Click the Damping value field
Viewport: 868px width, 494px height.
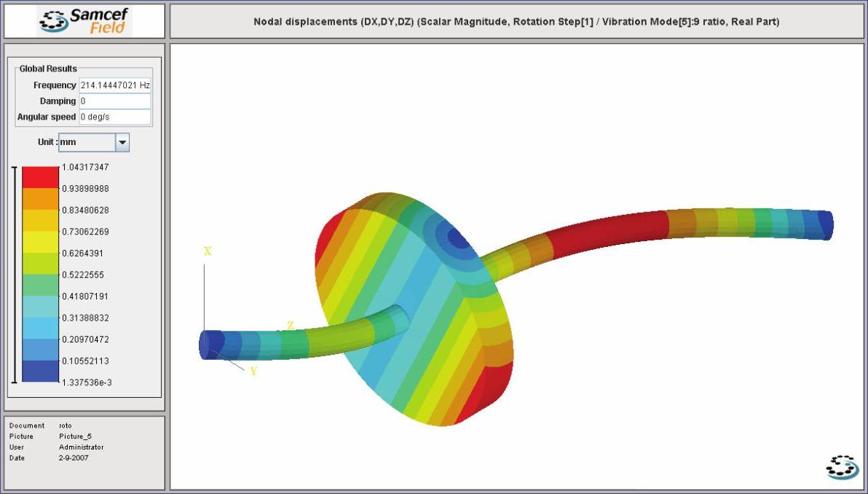click(115, 101)
